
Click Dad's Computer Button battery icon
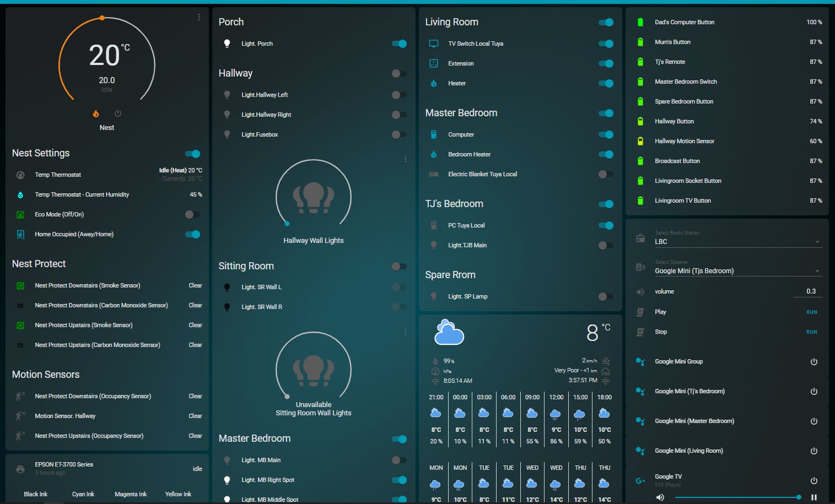tap(640, 22)
